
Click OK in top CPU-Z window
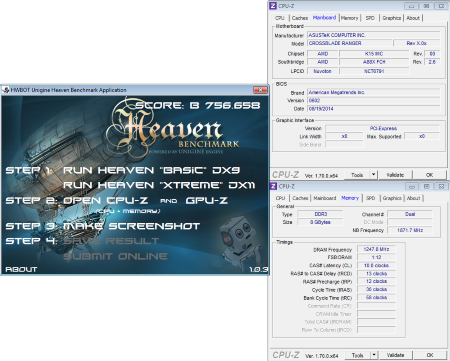(429, 175)
